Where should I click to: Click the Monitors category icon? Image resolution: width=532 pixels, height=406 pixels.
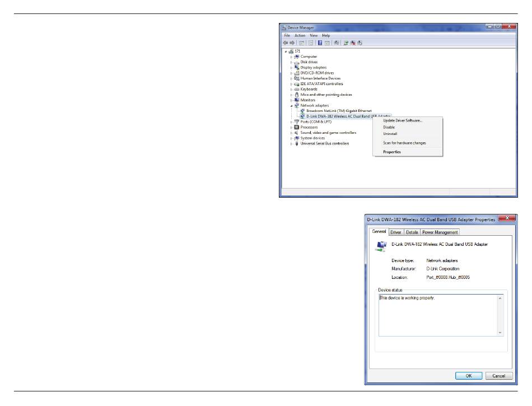click(297, 100)
